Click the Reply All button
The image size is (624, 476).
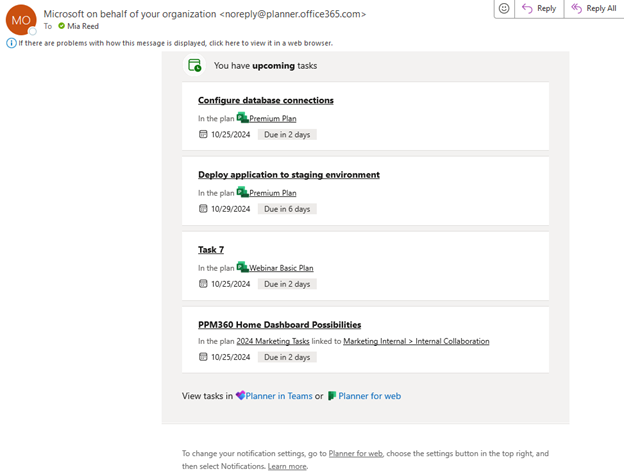point(593,8)
